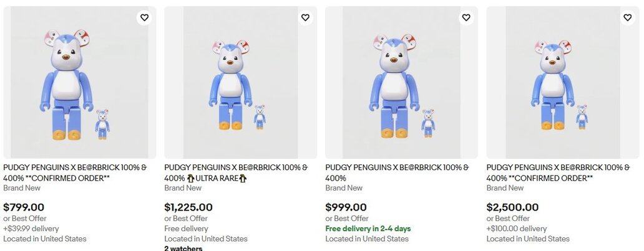Click the heart on the ULTRA RARE listing

click(305, 17)
